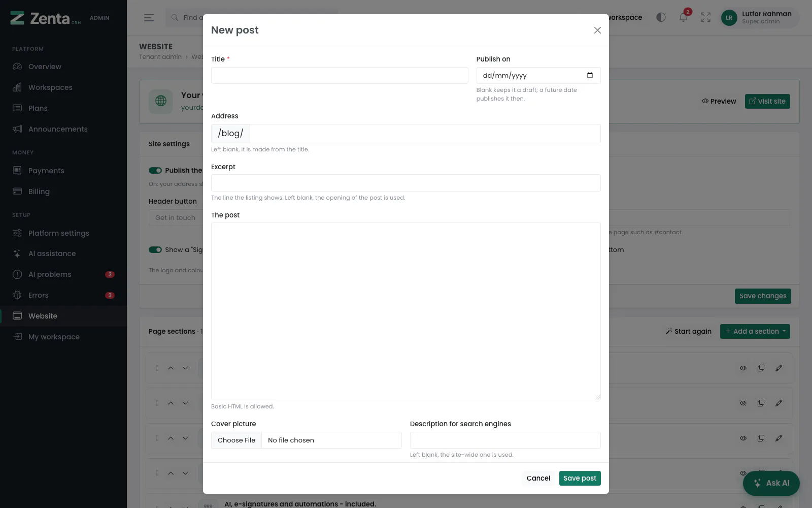
Task: Move second page section down
Action: click(185, 403)
